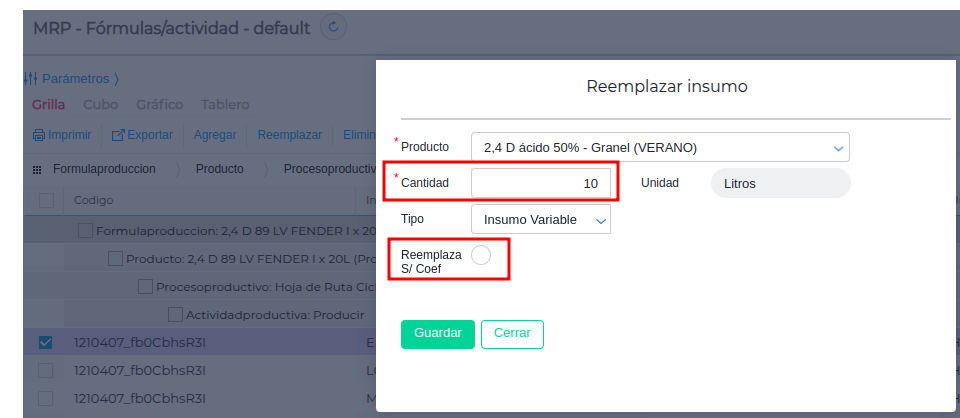Image resolution: width=960 pixels, height=418 pixels.
Task: Click the Cantidad input field showing 10
Action: tap(541, 183)
